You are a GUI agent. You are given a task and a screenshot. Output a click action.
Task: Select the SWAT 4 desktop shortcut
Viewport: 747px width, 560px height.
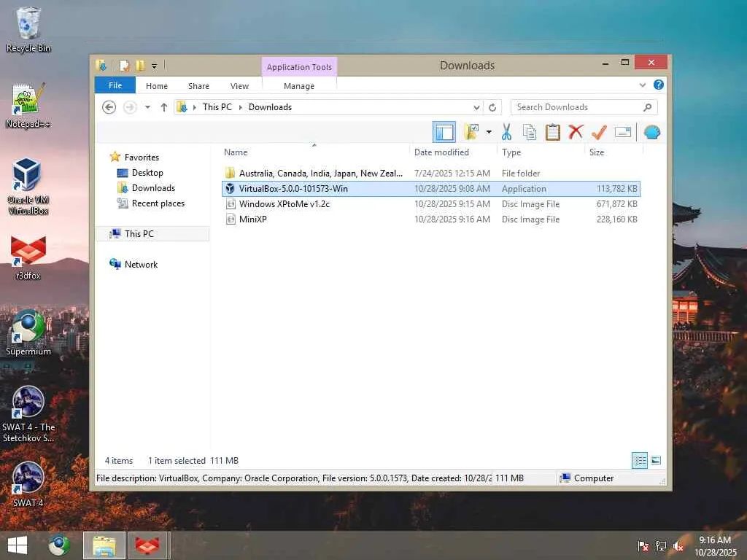[x=28, y=484]
